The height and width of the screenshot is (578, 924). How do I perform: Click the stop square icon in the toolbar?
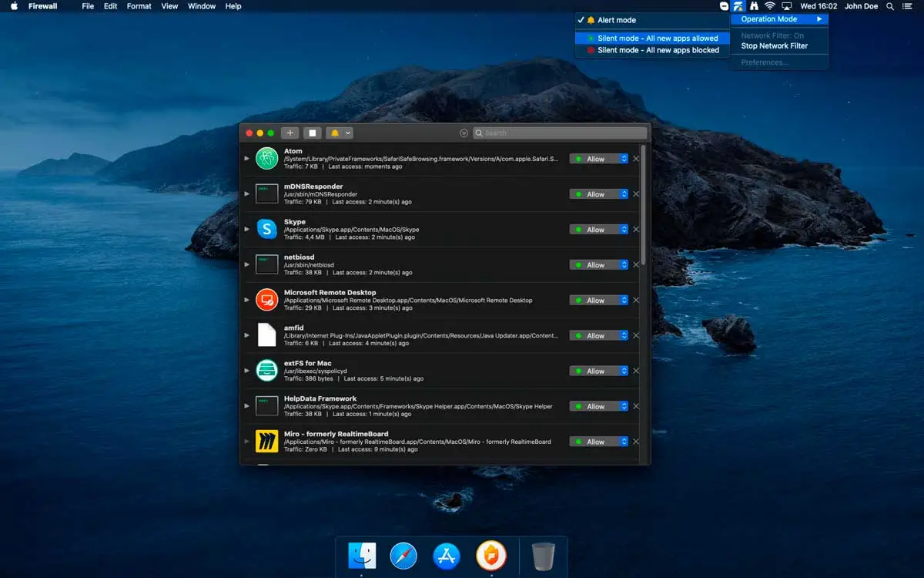[x=313, y=133]
